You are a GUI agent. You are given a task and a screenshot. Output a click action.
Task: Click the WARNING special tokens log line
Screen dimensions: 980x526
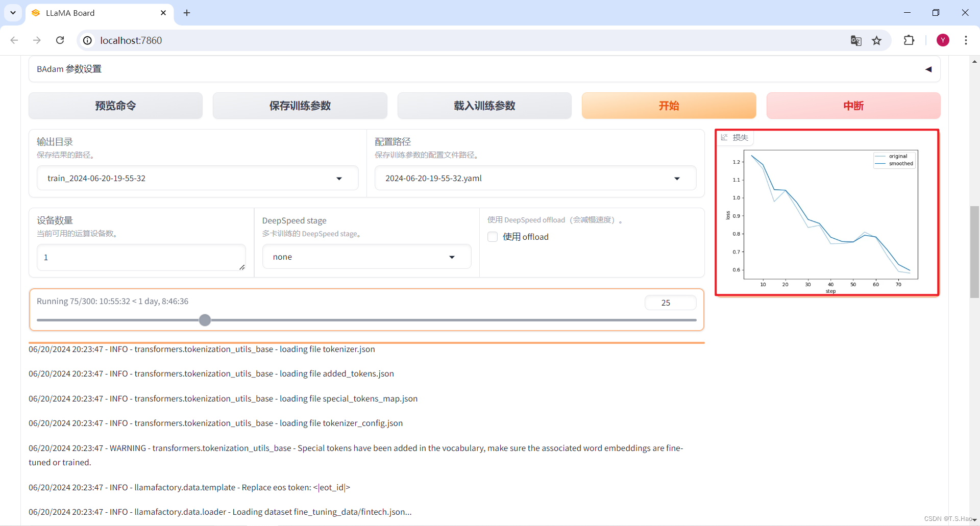(x=356, y=455)
